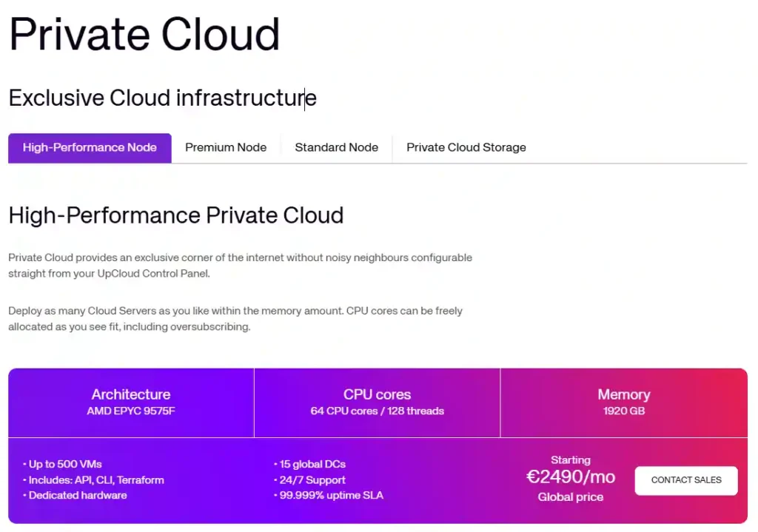This screenshot has width=758, height=532.
Task: Select the 15 global DCs item
Action: [x=312, y=464]
